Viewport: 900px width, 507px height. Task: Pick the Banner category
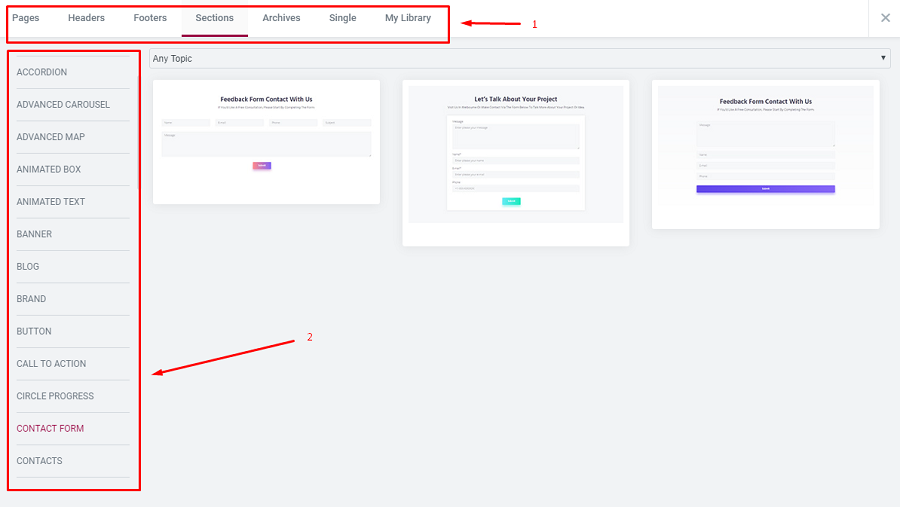(x=34, y=234)
